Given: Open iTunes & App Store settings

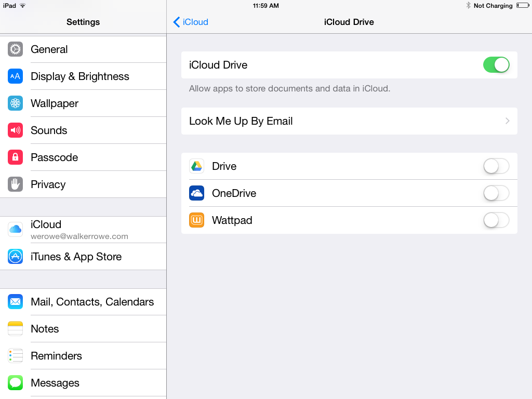Looking at the screenshot, I should point(83,257).
